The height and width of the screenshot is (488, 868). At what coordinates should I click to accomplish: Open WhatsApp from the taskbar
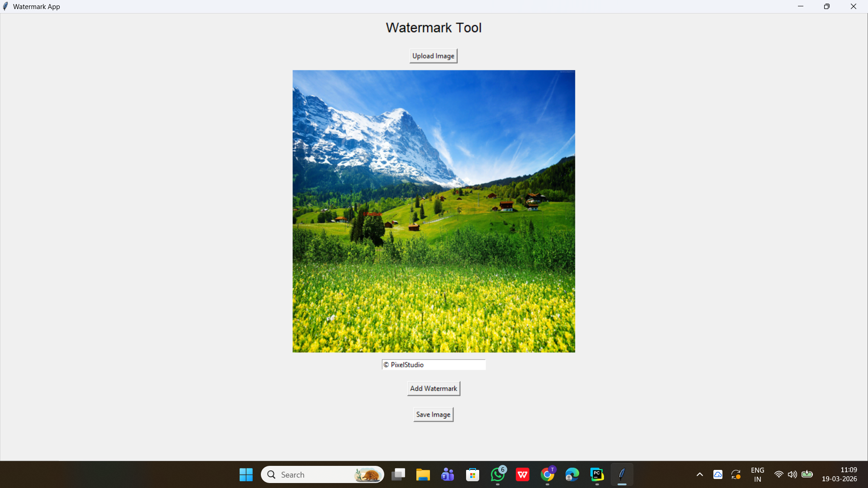pos(497,474)
